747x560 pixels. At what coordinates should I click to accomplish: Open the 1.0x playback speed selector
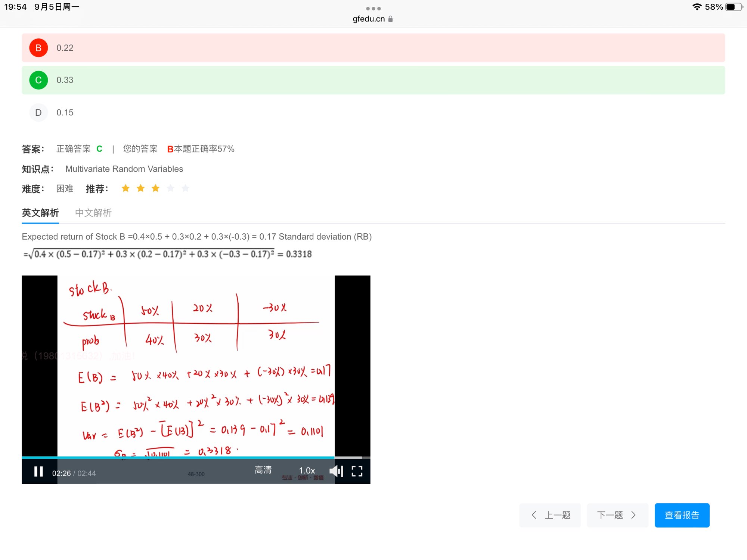(x=307, y=470)
